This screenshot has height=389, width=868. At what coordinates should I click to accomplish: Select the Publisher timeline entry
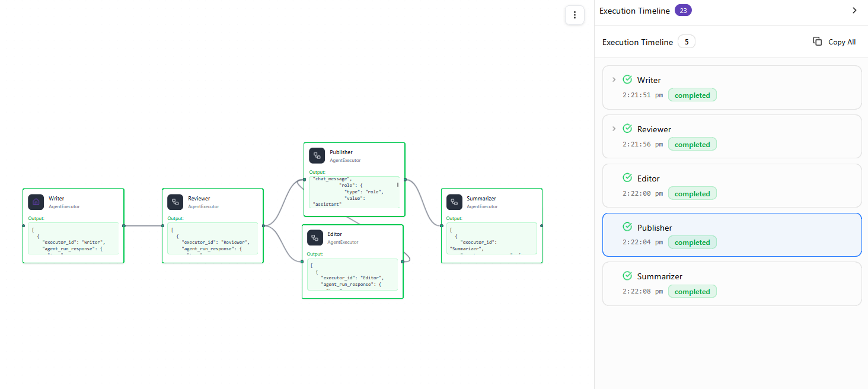(732, 235)
